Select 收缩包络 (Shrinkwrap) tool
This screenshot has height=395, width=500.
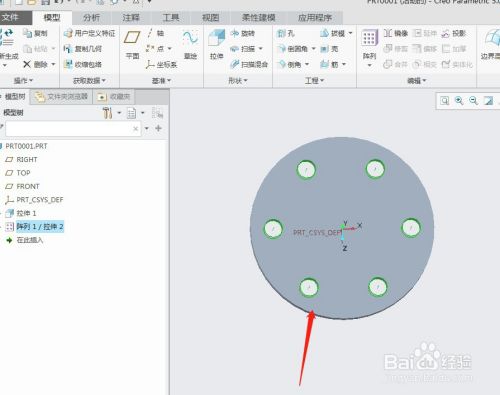tap(83, 64)
